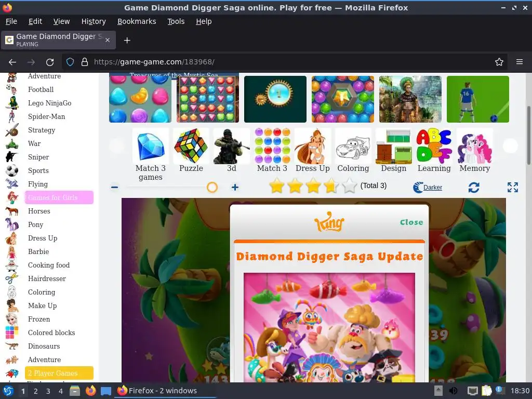
Task: View site security padlock info
Action: pos(85,62)
